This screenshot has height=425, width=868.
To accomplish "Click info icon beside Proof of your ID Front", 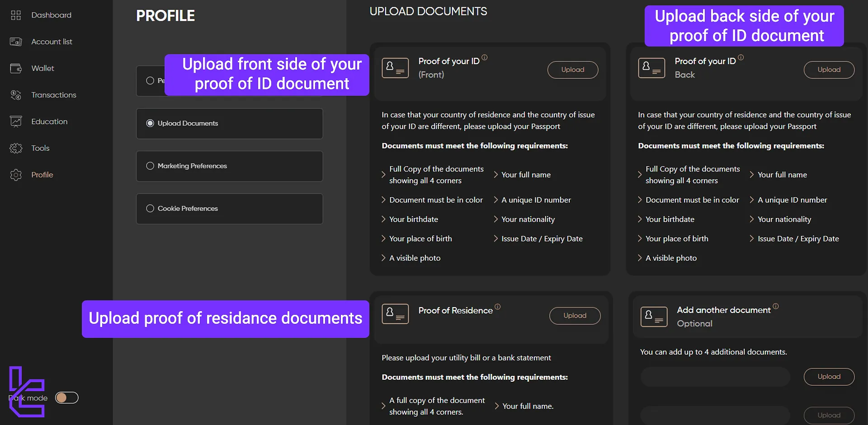I will (485, 57).
